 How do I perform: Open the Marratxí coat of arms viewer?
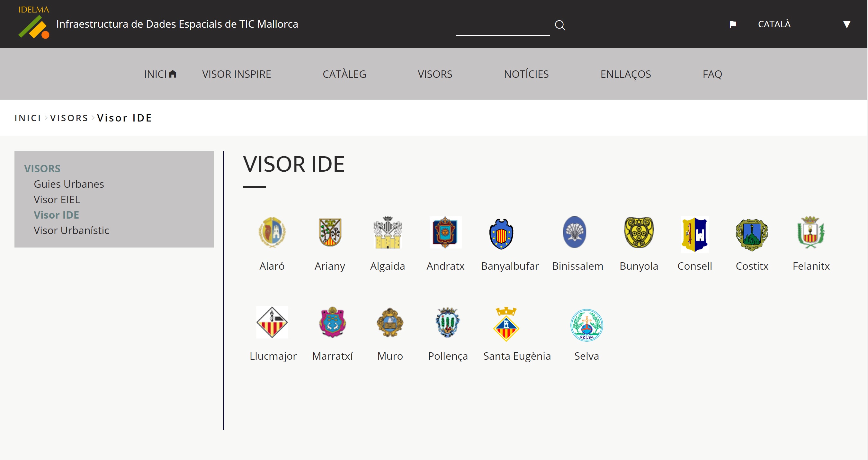tap(332, 322)
